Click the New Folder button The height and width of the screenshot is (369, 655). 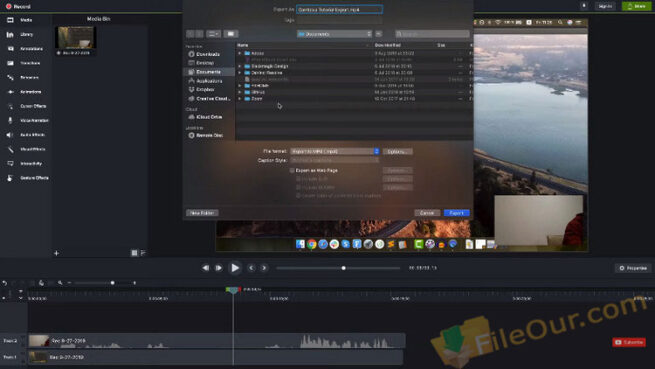click(202, 213)
